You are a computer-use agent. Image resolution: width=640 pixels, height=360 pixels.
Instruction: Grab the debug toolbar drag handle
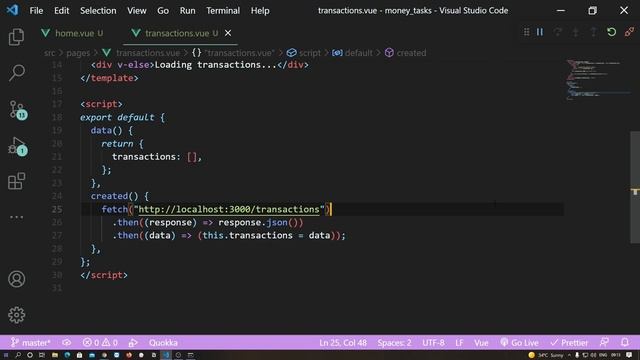coord(527,32)
